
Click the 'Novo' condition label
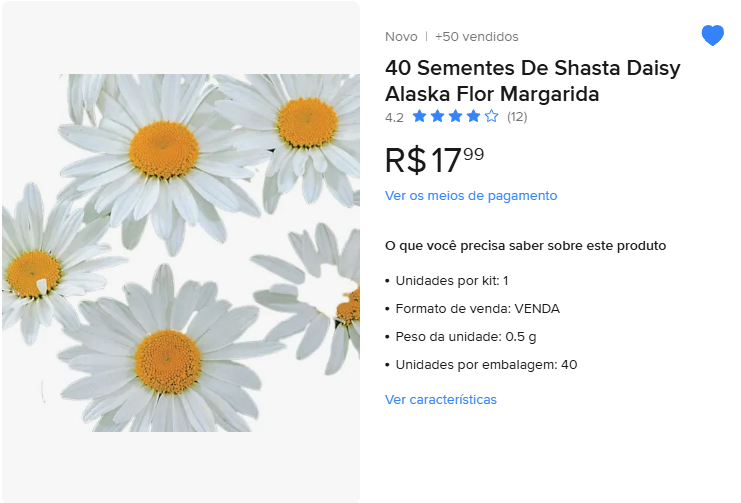pyautogui.click(x=401, y=37)
